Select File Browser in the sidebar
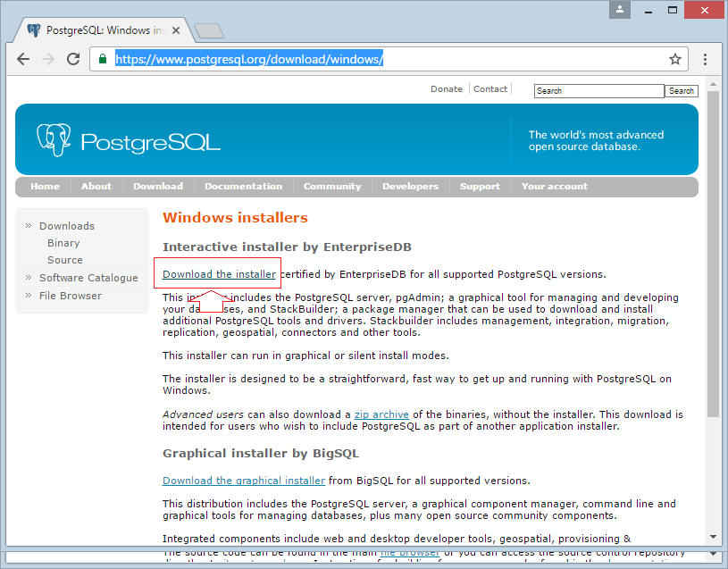The width and height of the screenshot is (728, 569). tap(71, 296)
